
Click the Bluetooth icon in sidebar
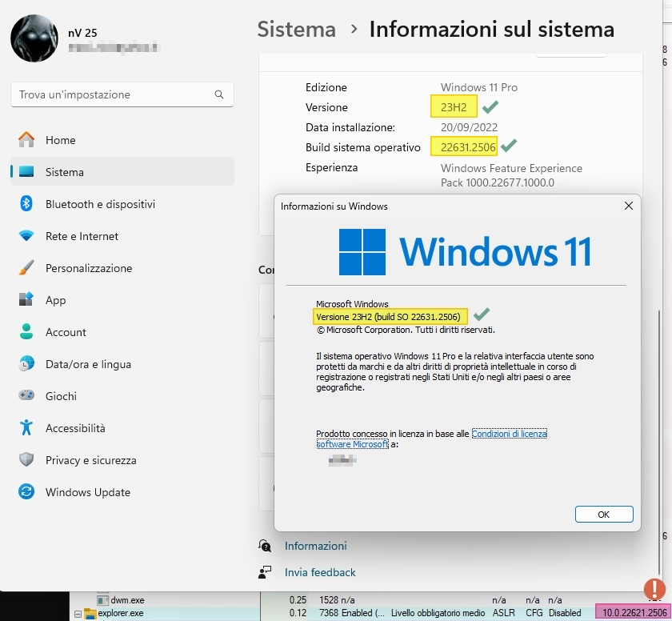[26, 203]
